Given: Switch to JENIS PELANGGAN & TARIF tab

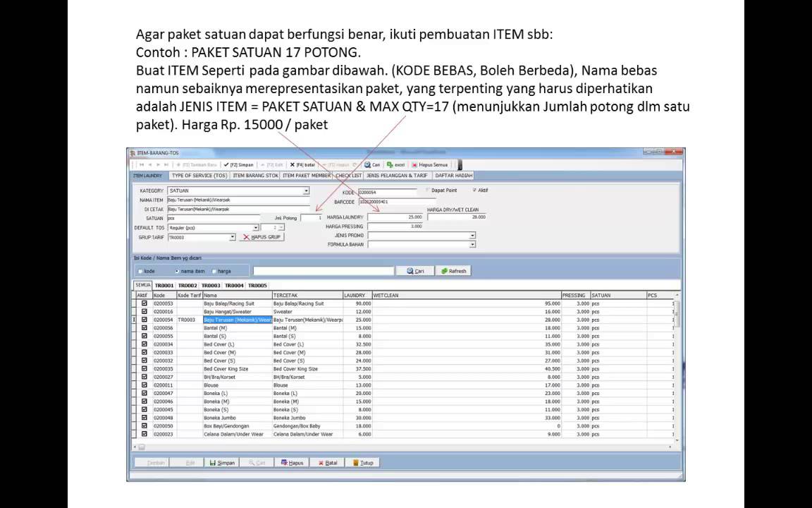Looking at the screenshot, I should [x=397, y=176].
